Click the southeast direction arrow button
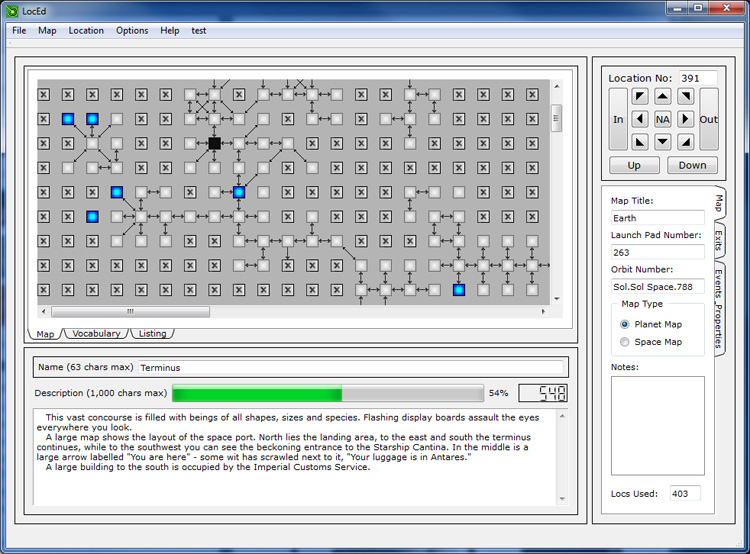Image resolution: width=750 pixels, height=554 pixels. pos(685,142)
